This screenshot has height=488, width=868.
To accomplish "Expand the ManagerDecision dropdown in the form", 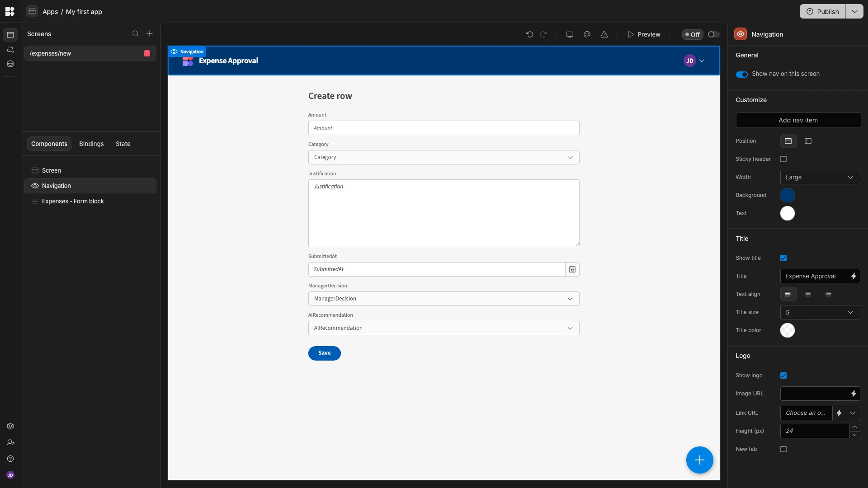I will [570, 299].
